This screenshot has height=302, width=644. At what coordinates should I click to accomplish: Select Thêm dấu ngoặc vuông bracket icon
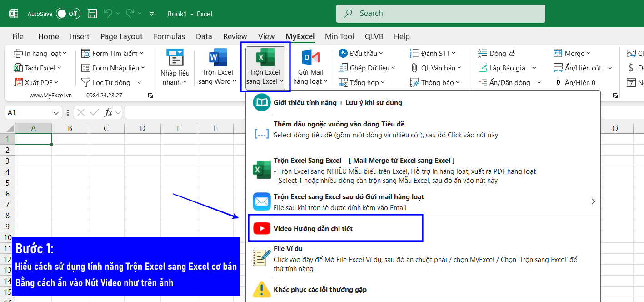tap(261, 134)
